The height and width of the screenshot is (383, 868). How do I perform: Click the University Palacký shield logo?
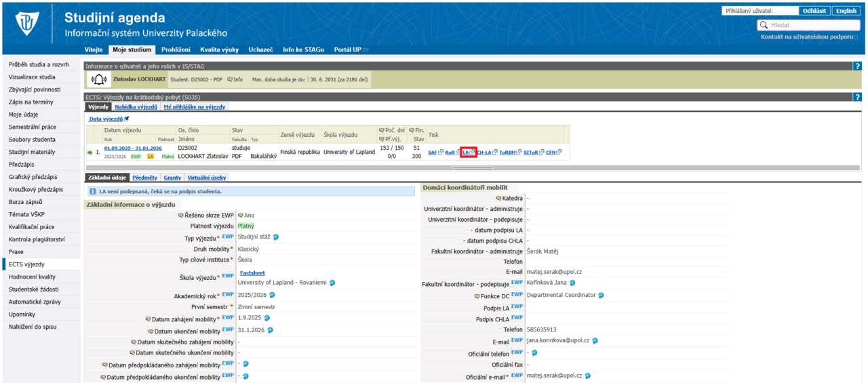(27, 25)
